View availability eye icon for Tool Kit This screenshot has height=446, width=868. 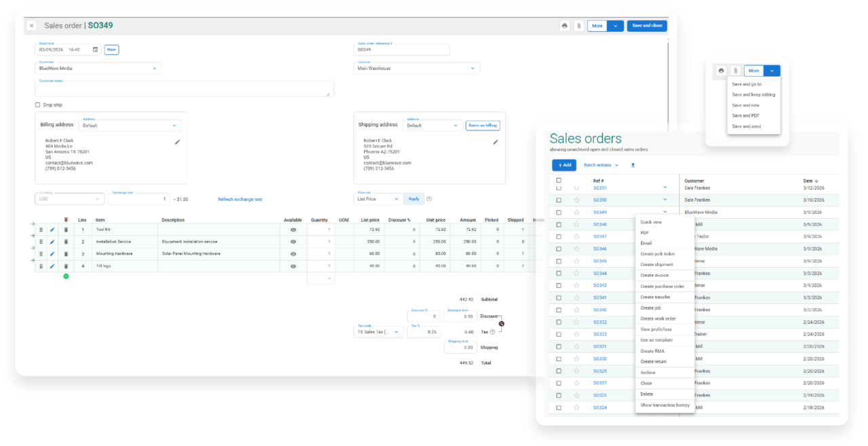coord(293,229)
